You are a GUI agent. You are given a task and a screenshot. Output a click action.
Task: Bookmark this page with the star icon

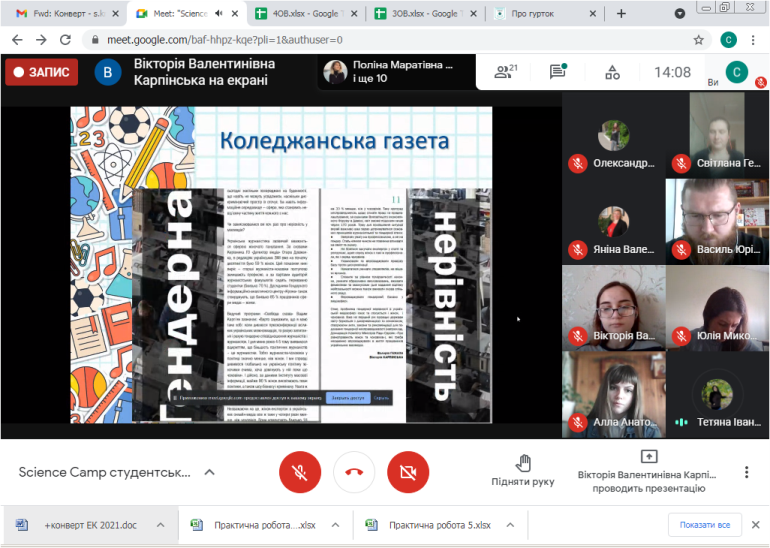click(699, 40)
